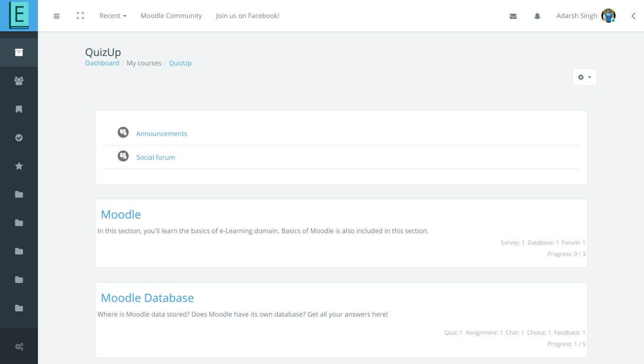
Task: Open the settings cogs icon in sidebar
Action: tap(19, 346)
